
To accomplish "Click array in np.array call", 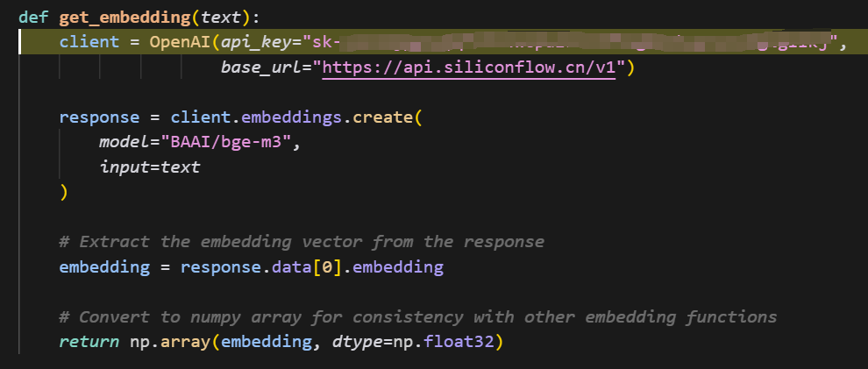I will click(x=185, y=343).
